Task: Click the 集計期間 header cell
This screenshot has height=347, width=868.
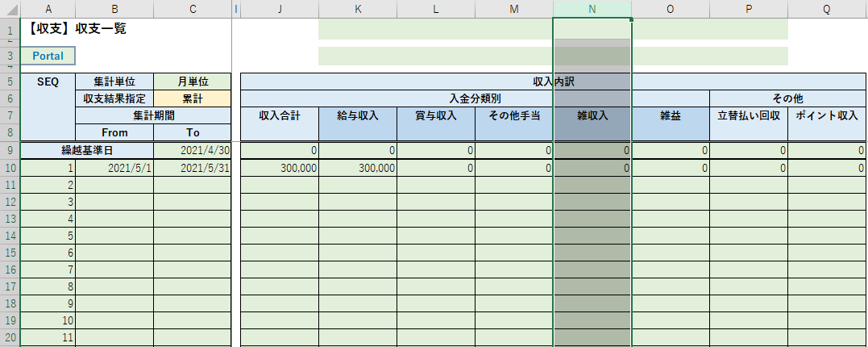Action: [153, 116]
